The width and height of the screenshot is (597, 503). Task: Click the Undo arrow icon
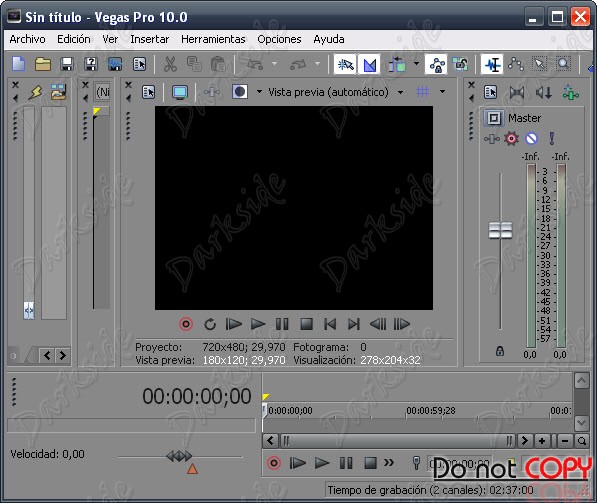click(x=255, y=64)
